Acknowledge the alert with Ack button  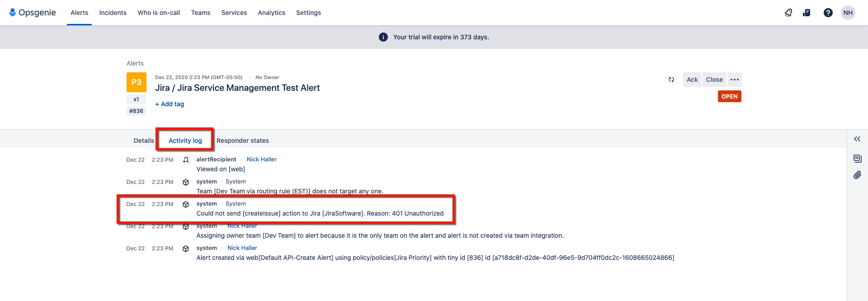click(692, 80)
